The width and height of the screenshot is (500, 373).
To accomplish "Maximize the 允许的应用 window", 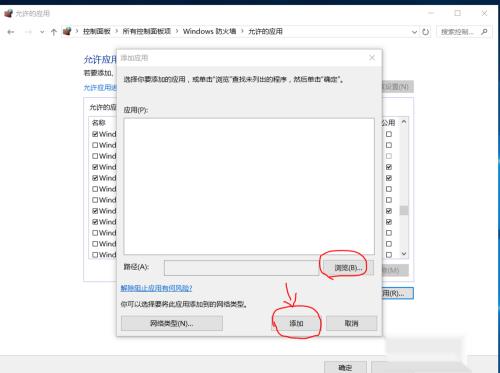I will pos(458,13).
